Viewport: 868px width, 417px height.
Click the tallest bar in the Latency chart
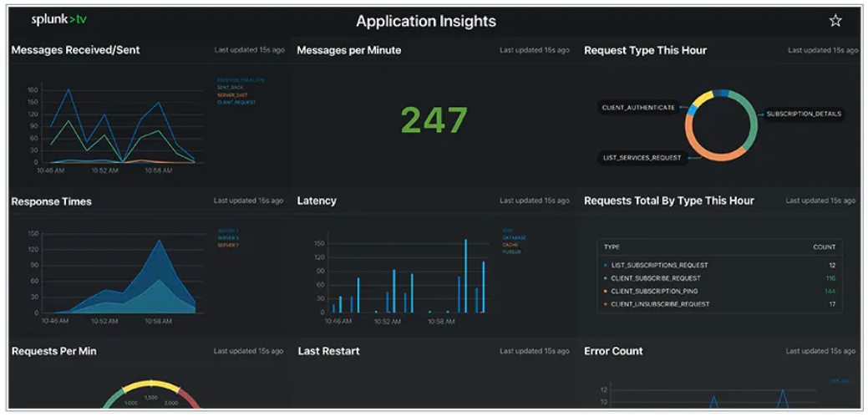[x=465, y=276]
